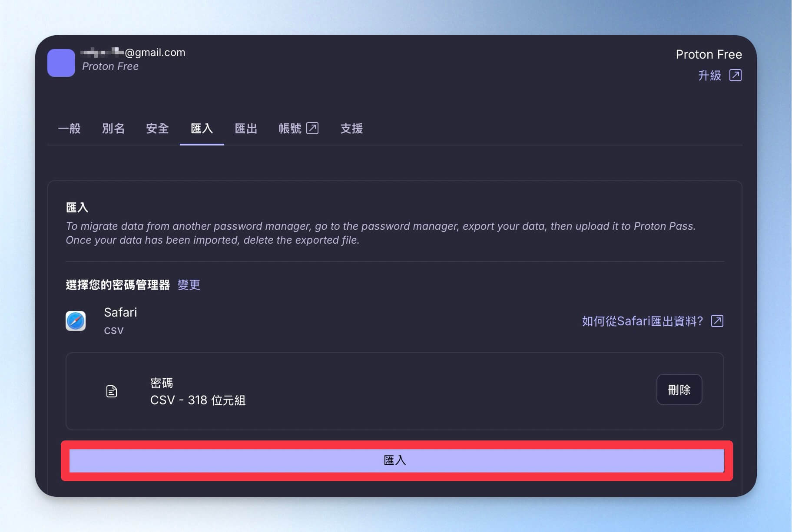
Task: Switch to the 一般 tab
Action: [x=70, y=129]
